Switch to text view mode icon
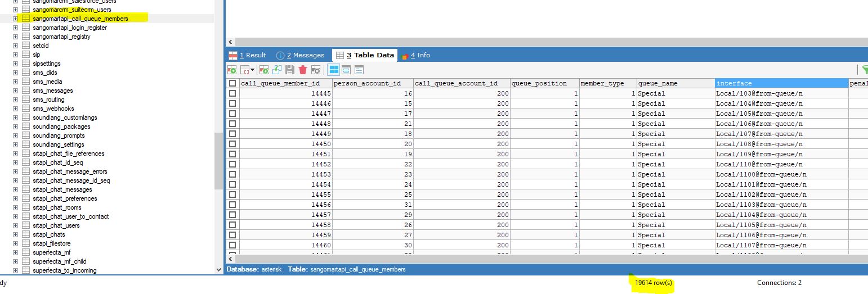Image resolution: width=868 pixels, height=294 pixels. 359,70
